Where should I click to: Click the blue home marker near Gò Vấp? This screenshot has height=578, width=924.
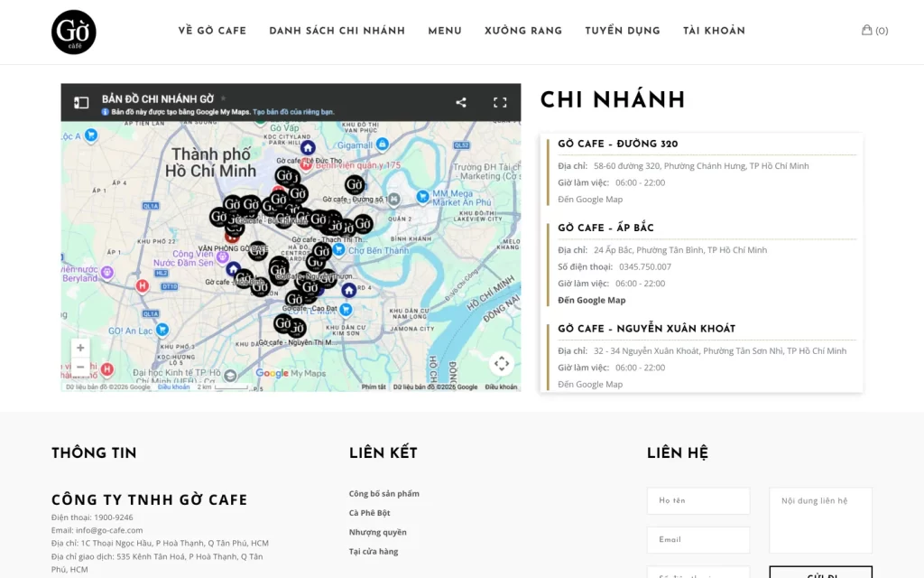pos(308,147)
